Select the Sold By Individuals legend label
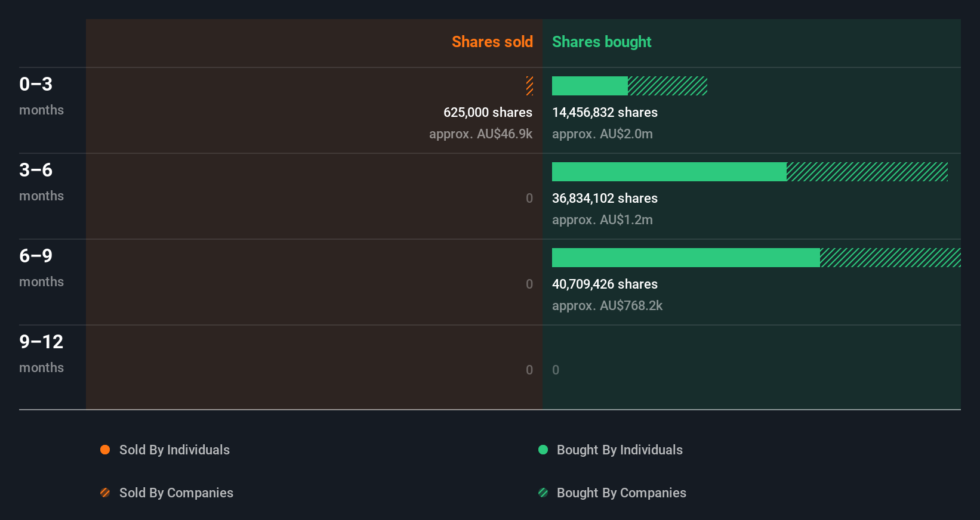The height and width of the screenshot is (520, 980). (174, 450)
